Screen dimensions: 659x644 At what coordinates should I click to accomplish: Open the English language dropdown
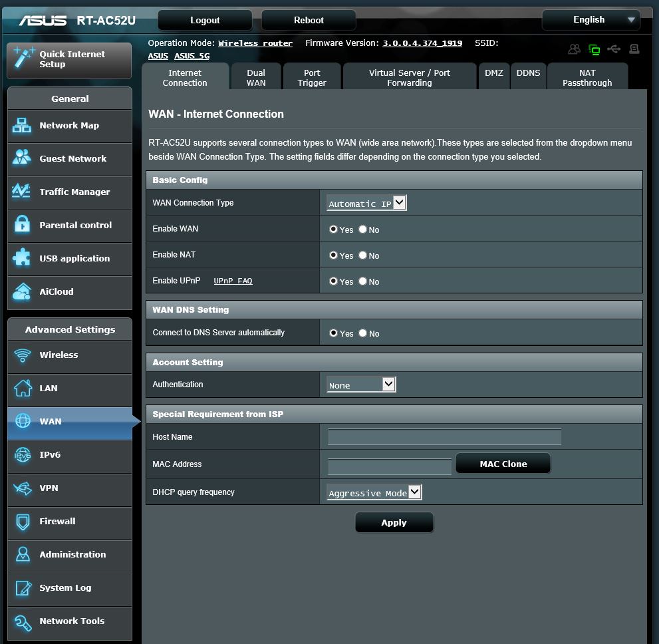pyautogui.click(x=591, y=20)
